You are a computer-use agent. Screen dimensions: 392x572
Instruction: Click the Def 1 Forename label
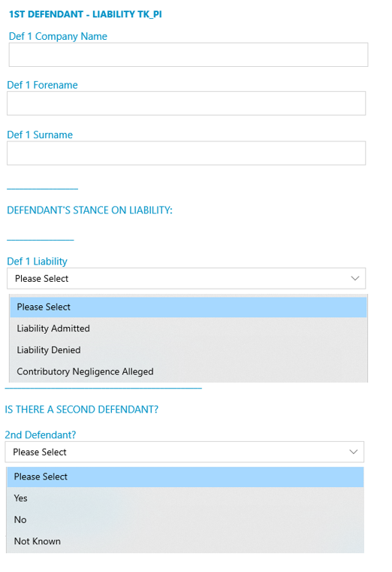point(42,85)
